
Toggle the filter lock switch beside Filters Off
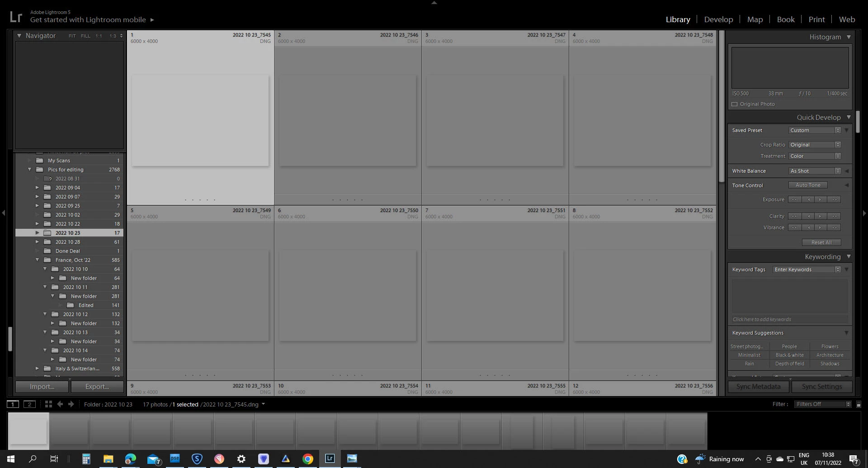coord(859,404)
